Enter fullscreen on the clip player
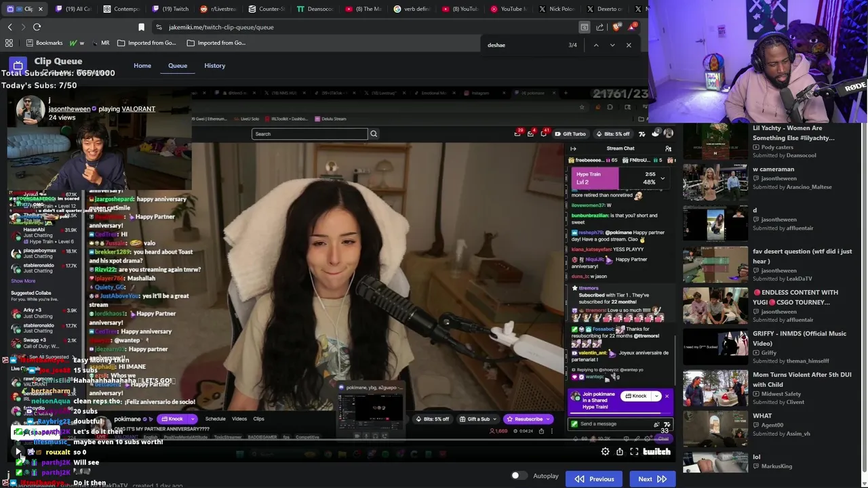This screenshot has width=868, height=488. [x=634, y=452]
